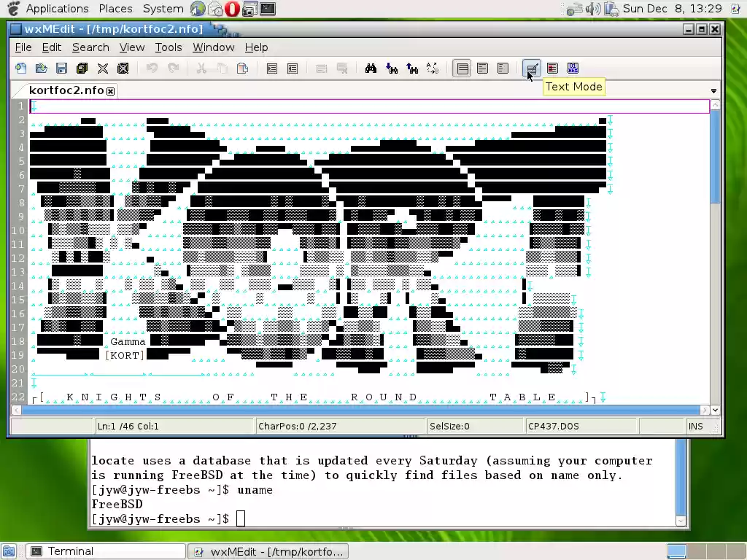This screenshot has width=747, height=560.
Task: Open the Replace tool icon
Action: tap(433, 68)
